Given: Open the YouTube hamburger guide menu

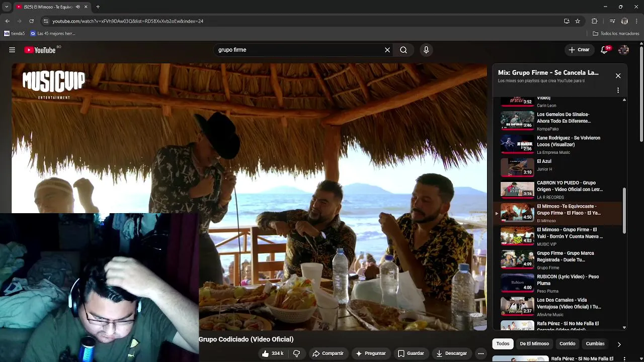Looking at the screenshot, I should coord(12,50).
